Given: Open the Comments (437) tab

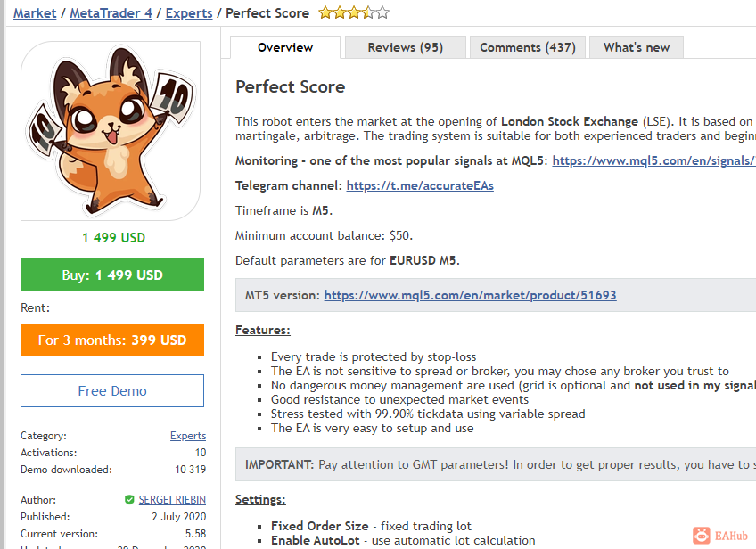Looking at the screenshot, I should point(528,47).
